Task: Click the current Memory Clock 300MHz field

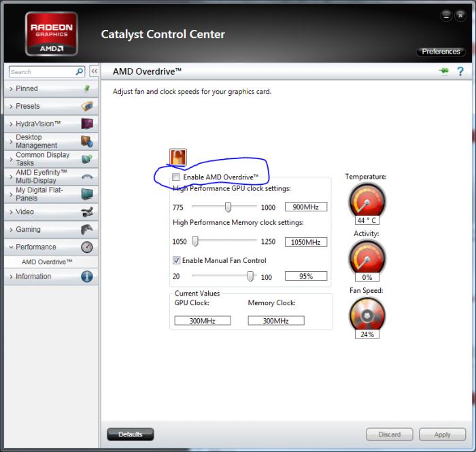Action: click(276, 321)
